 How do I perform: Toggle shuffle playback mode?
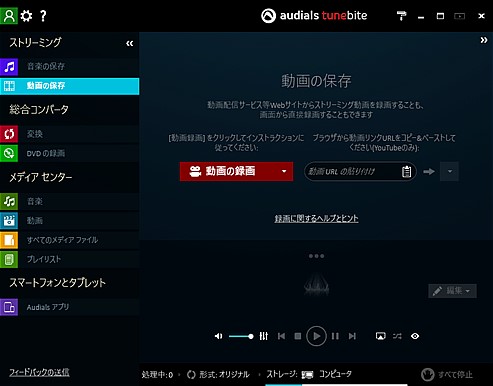tap(397, 336)
